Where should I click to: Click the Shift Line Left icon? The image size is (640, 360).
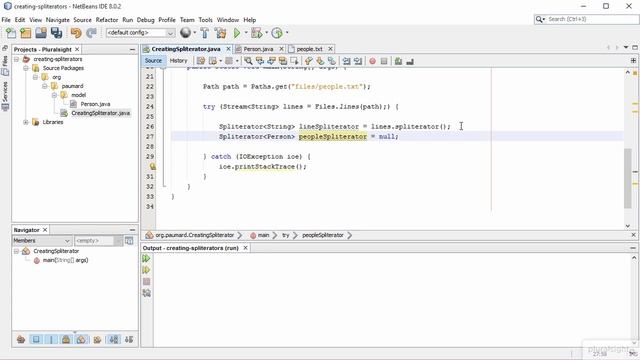(346, 61)
